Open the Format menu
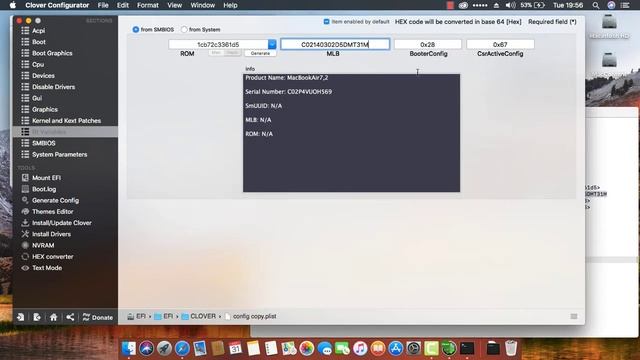The height and width of the screenshot is (360, 640). (x=147, y=5)
